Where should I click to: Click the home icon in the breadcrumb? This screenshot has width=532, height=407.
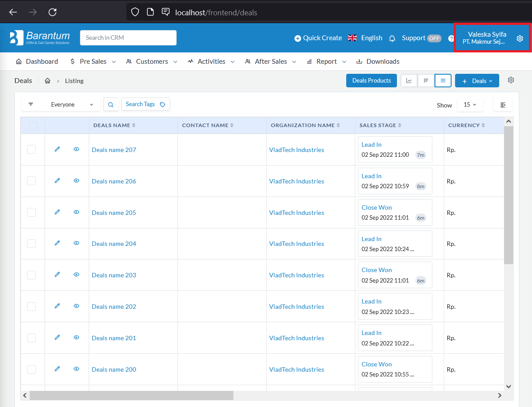pyautogui.click(x=48, y=81)
